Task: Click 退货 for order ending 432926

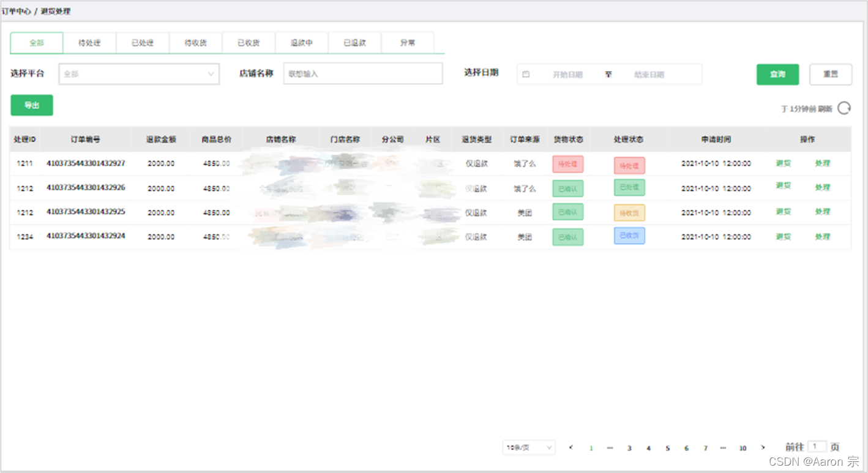Action: click(784, 186)
